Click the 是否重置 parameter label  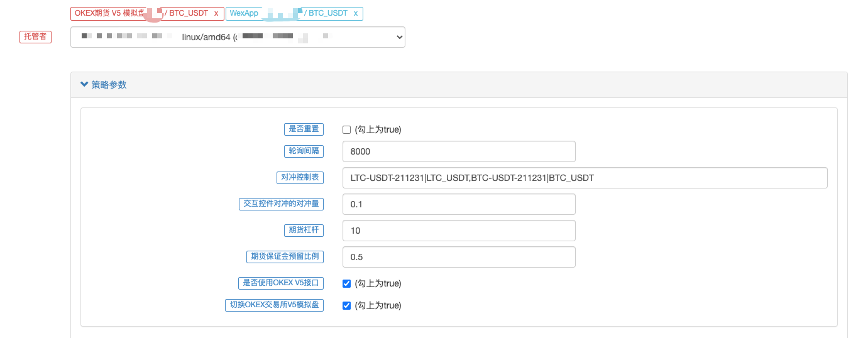(x=304, y=129)
